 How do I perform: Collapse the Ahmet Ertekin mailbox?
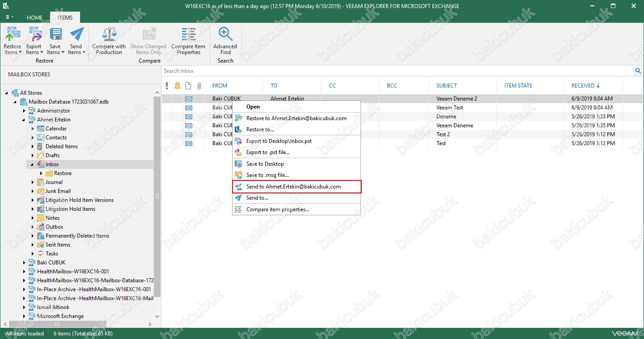click(24, 120)
